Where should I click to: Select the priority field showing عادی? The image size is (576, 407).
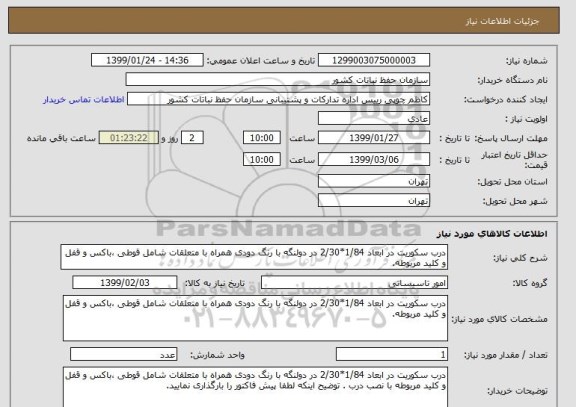coord(374,119)
